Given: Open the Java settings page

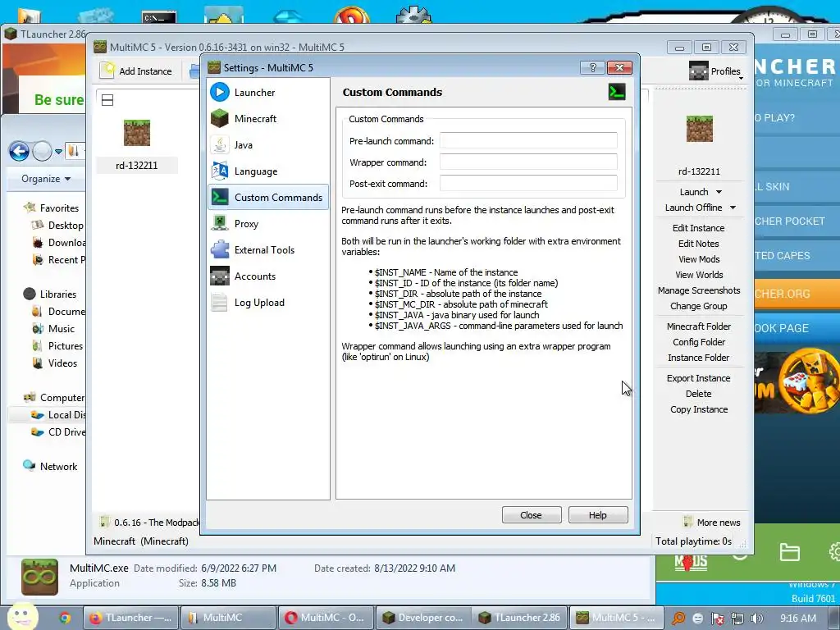Looking at the screenshot, I should 268,144.
